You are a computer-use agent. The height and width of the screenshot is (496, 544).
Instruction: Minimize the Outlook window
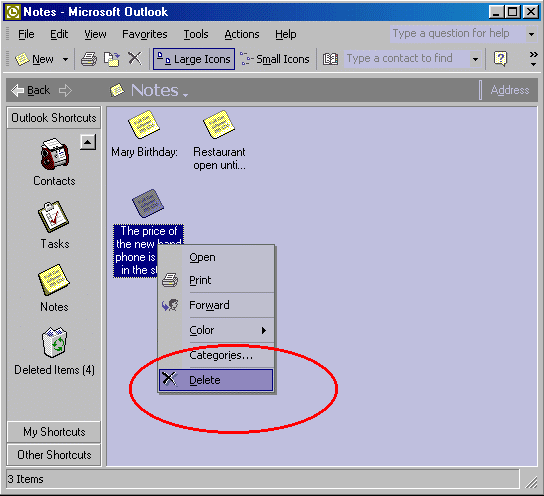496,12
